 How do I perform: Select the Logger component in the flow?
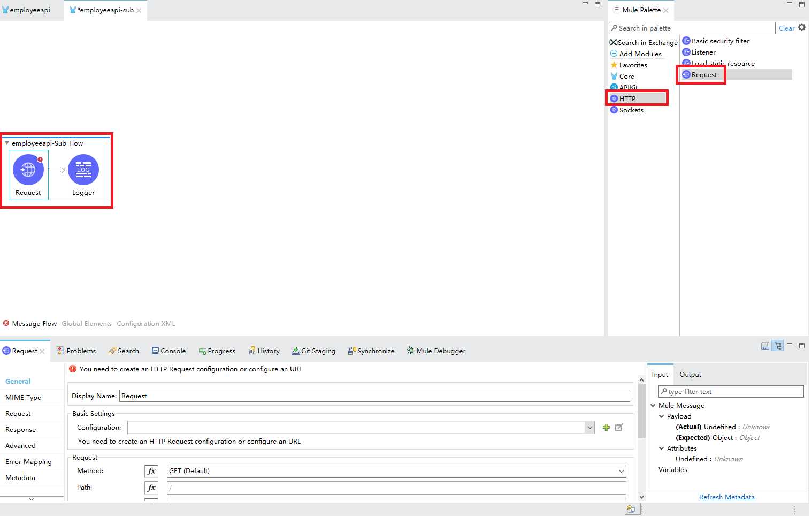click(83, 170)
